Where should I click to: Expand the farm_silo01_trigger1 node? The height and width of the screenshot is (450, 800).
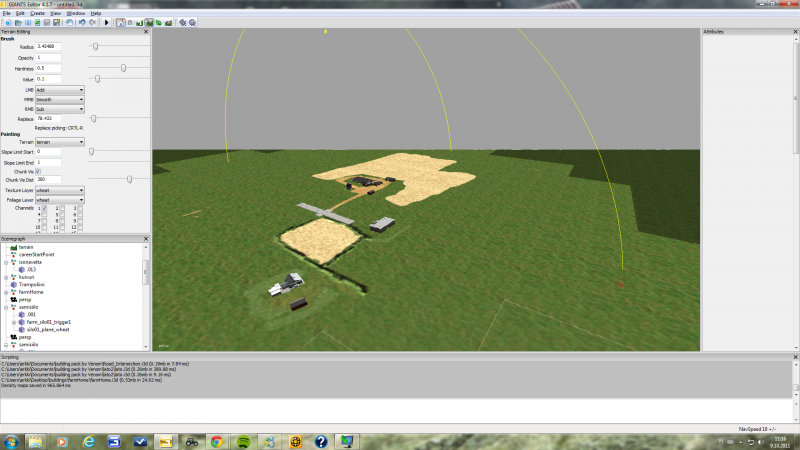pyautogui.click(x=14, y=322)
